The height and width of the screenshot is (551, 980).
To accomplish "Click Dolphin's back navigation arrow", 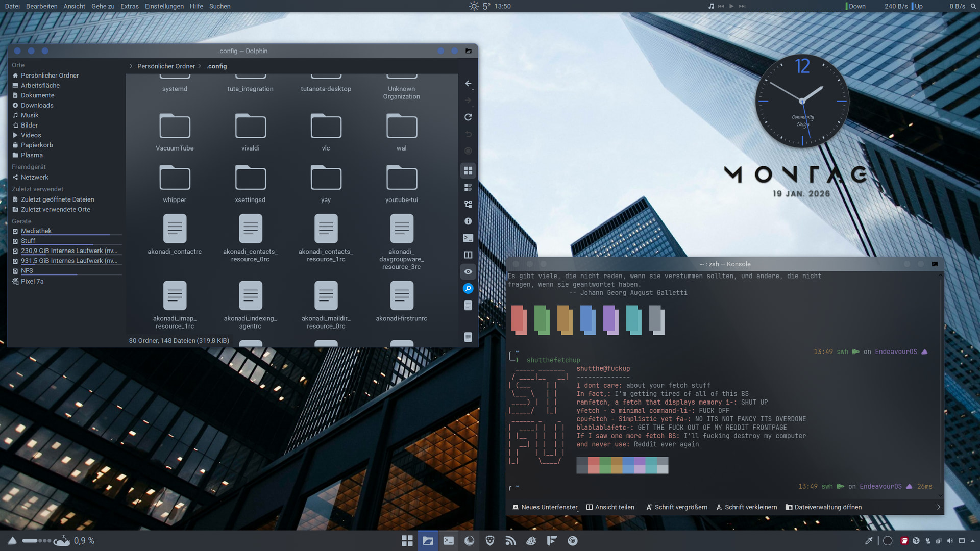I will click(468, 84).
